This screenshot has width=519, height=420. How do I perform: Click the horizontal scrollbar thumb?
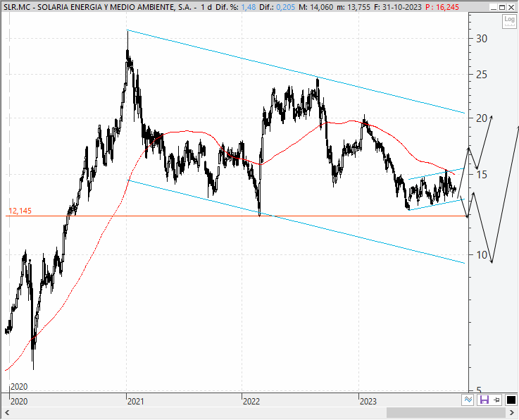tap(446, 412)
